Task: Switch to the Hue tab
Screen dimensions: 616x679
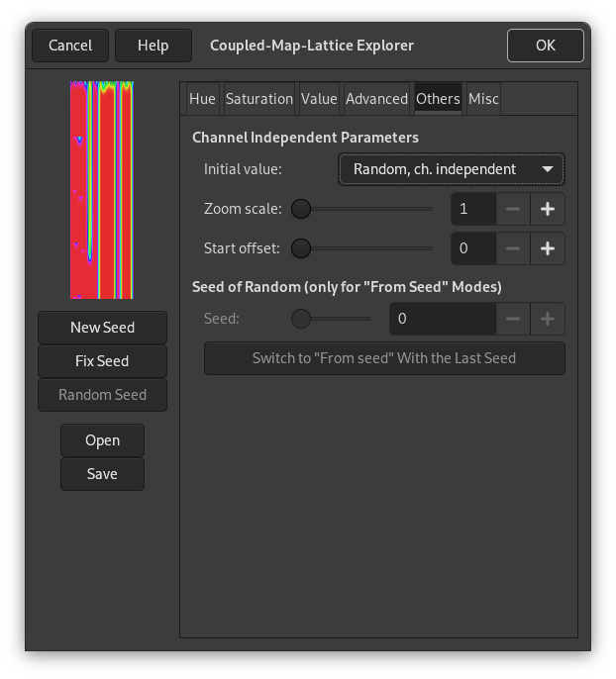Action: [202, 99]
